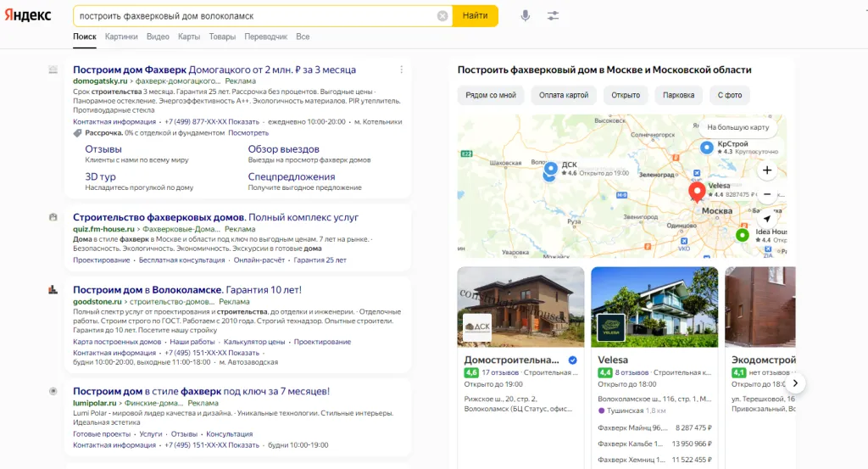Click Контактная информация link of first ad
The image size is (868, 469).
coord(114,122)
